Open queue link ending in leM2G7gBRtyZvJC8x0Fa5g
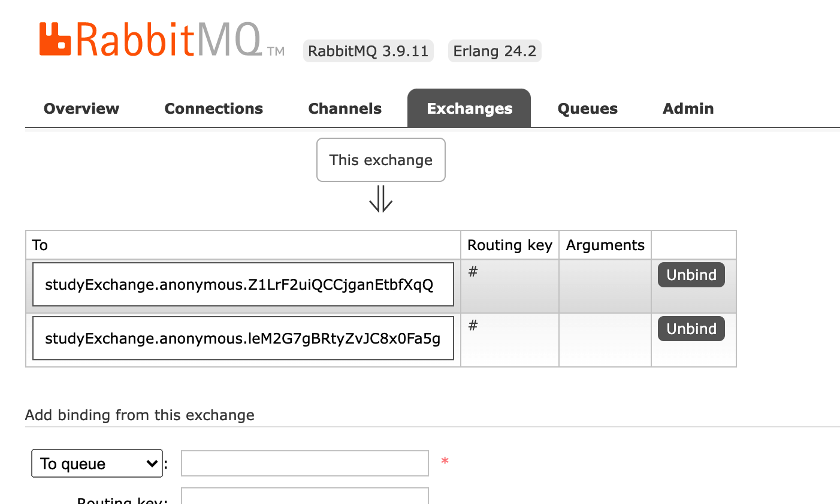The height and width of the screenshot is (504, 840). [243, 338]
